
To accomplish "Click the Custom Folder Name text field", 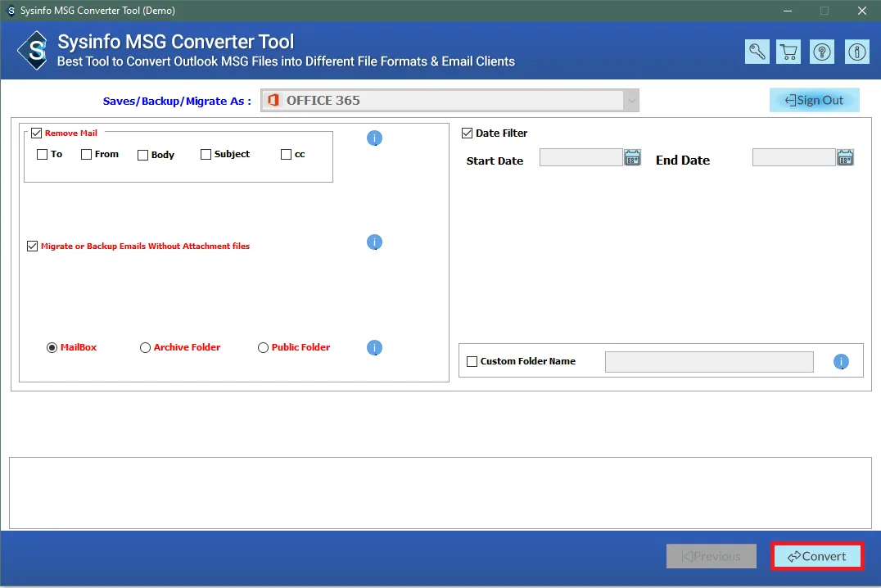I will tap(708, 362).
